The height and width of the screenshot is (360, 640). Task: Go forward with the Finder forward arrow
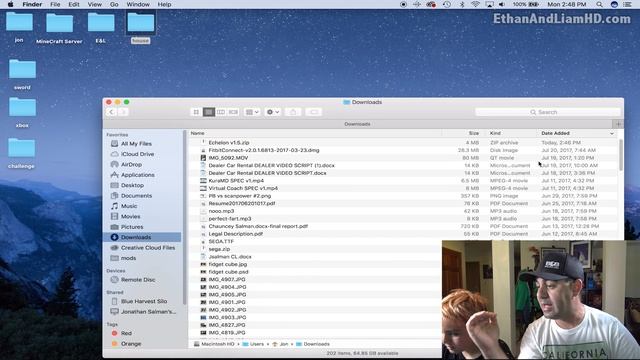(123, 112)
